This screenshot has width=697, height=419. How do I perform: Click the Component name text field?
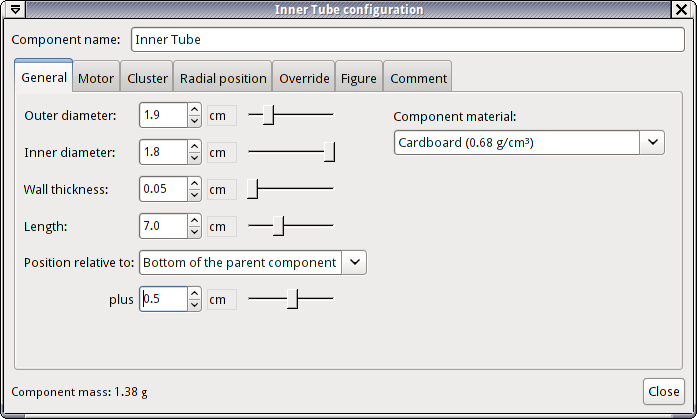tap(407, 40)
